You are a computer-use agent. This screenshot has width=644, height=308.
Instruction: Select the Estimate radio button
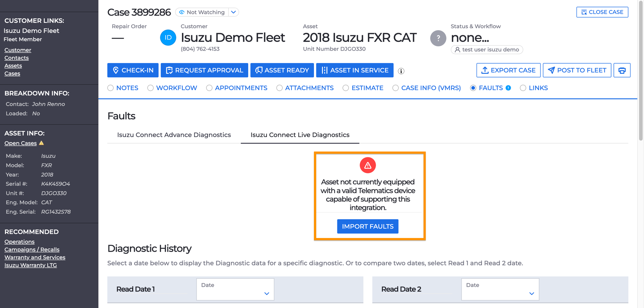346,88
